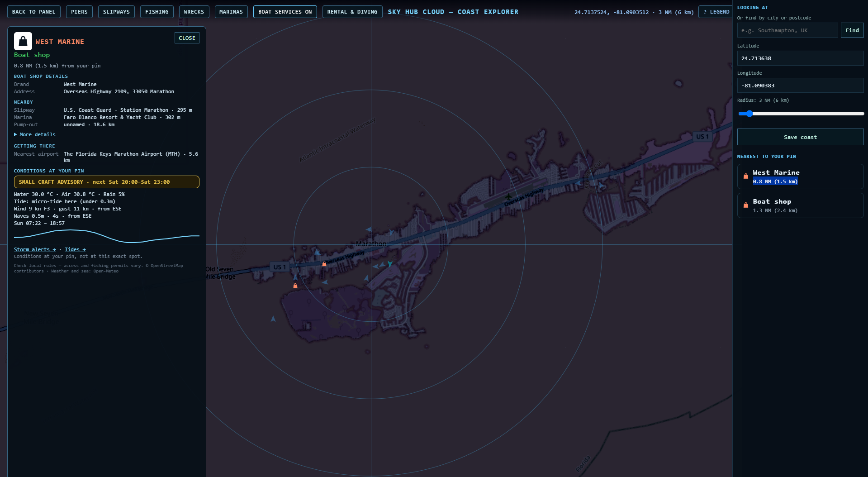The image size is (868, 477).
Task: Turn off Boat Services layer
Action: [x=285, y=12]
